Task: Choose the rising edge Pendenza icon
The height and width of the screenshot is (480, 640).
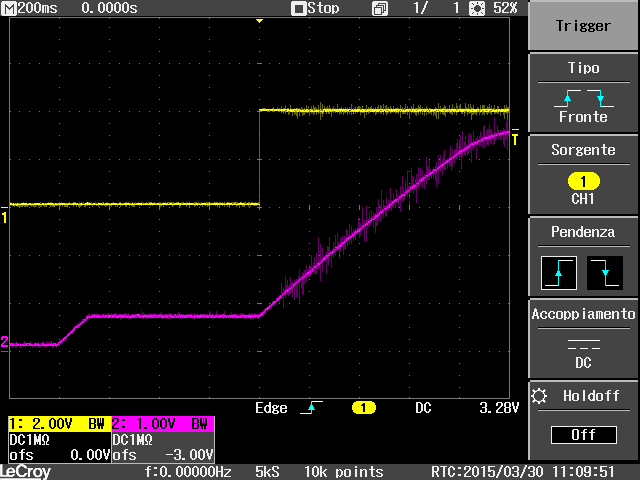Action: (559, 273)
